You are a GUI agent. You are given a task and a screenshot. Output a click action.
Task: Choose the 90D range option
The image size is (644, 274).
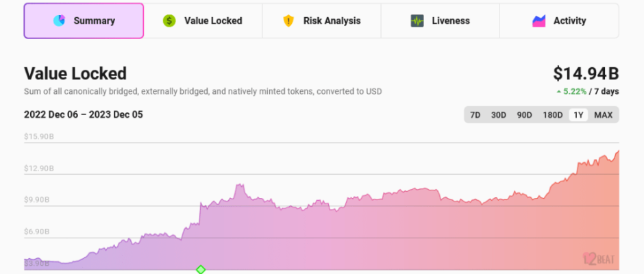524,115
